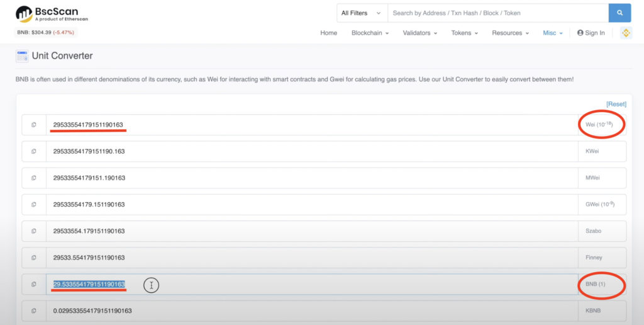Click the BNB value input field
This screenshot has width=644, height=325.
click(312, 284)
